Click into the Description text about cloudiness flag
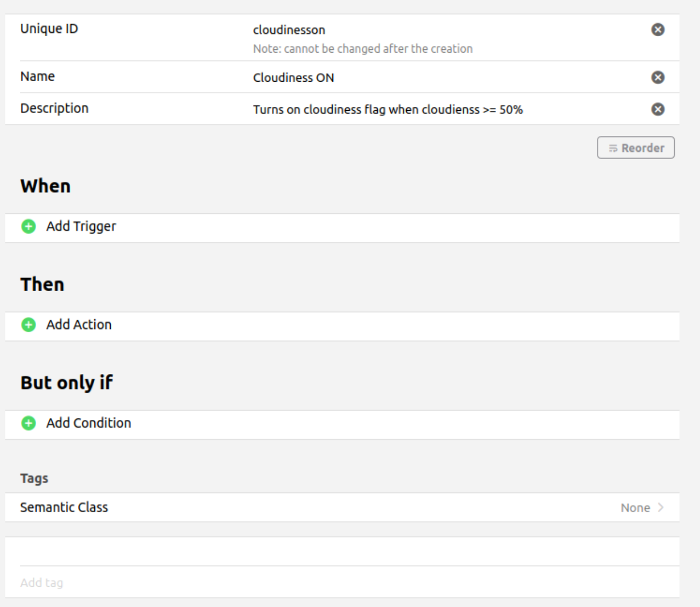This screenshot has height=607, width=700. coord(388,110)
